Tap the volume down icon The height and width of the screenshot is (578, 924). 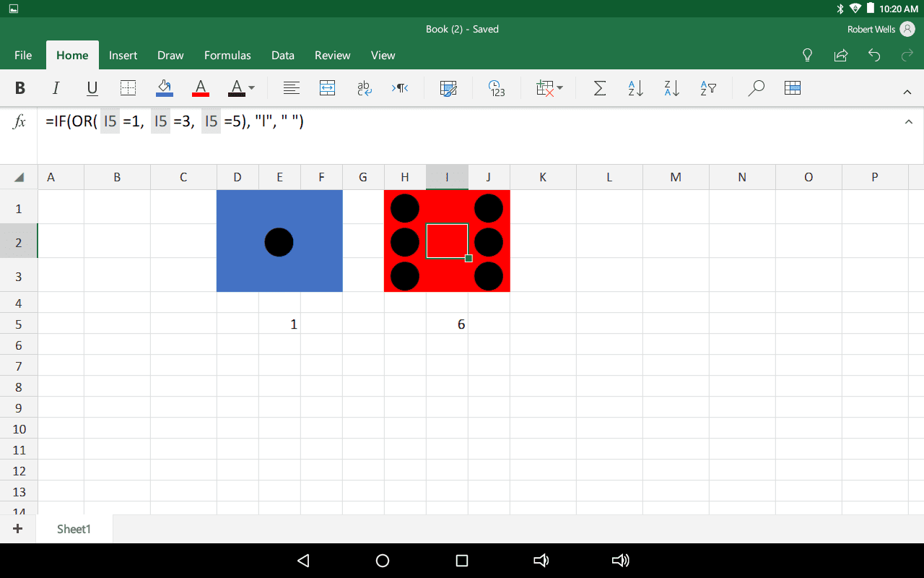[541, 561]
